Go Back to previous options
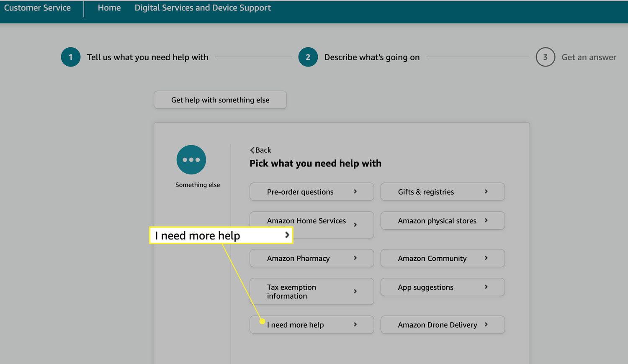628x364 pixels. point(260,150)
